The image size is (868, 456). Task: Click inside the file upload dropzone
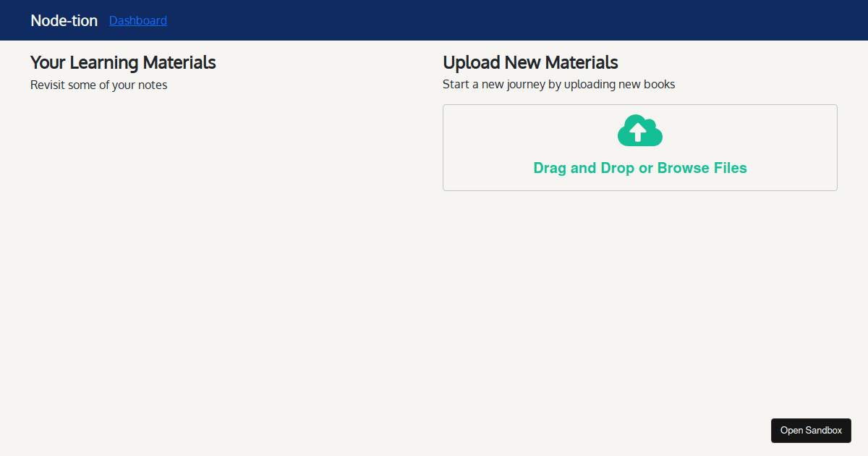(639, 148)
